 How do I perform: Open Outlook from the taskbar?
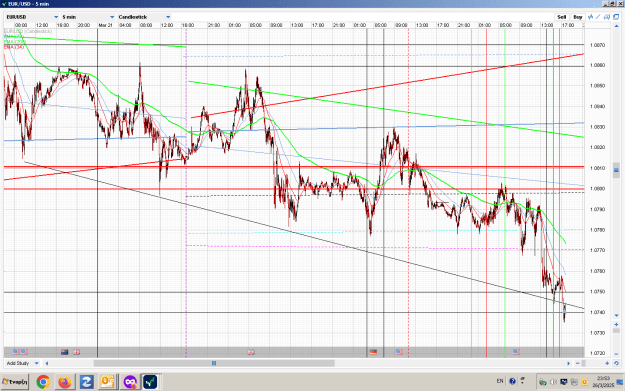coord(108,382)
